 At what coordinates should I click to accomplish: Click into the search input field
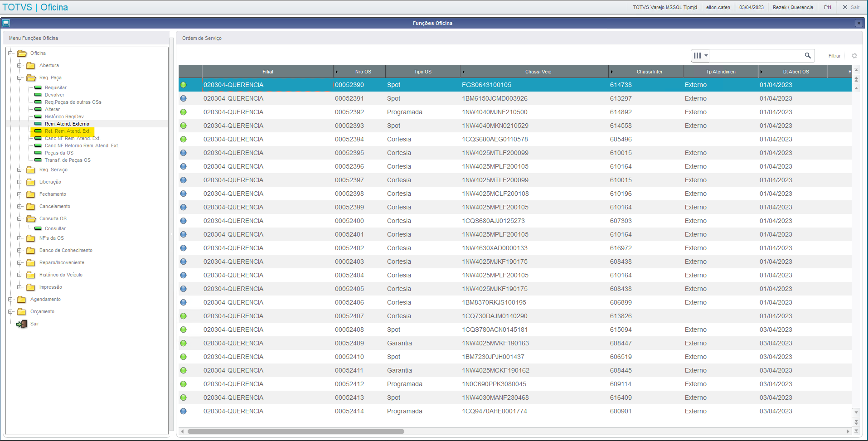click(756, 55)
